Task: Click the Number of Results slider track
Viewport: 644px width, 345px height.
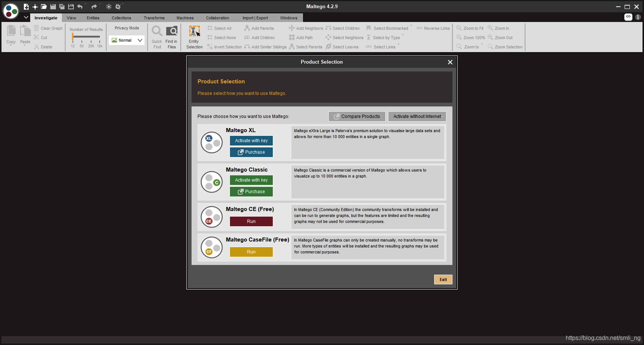Action: tap(86, 37)
